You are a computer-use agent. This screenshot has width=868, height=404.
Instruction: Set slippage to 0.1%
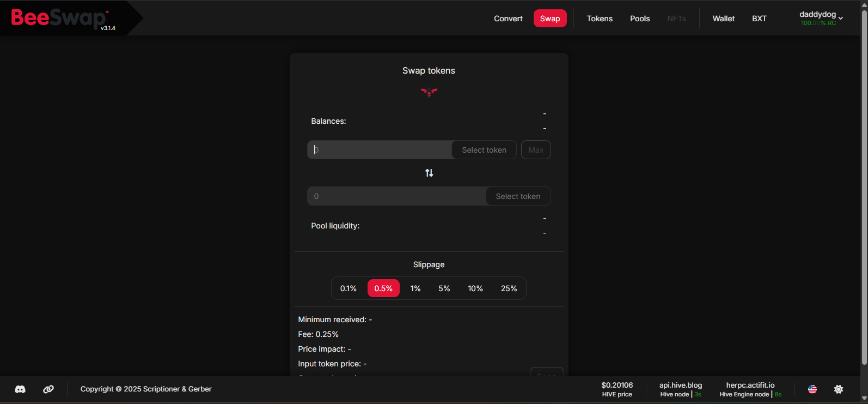(349, 288)
